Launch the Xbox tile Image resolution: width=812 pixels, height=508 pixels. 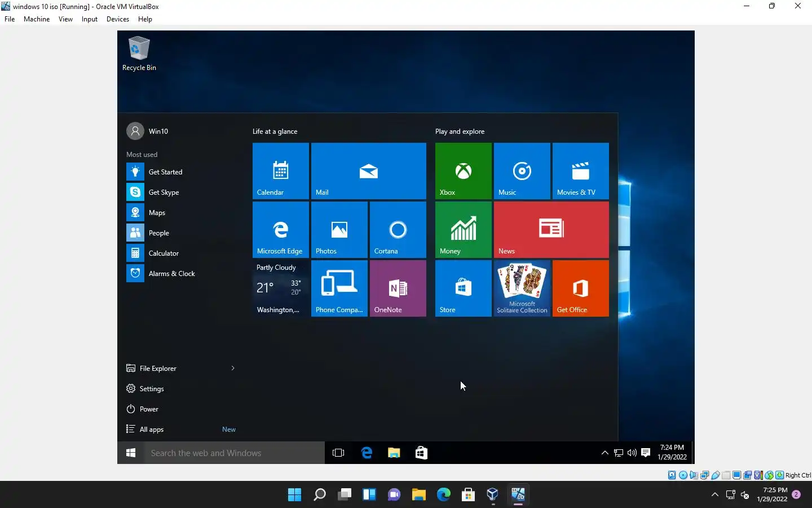(x=464, y=171)
